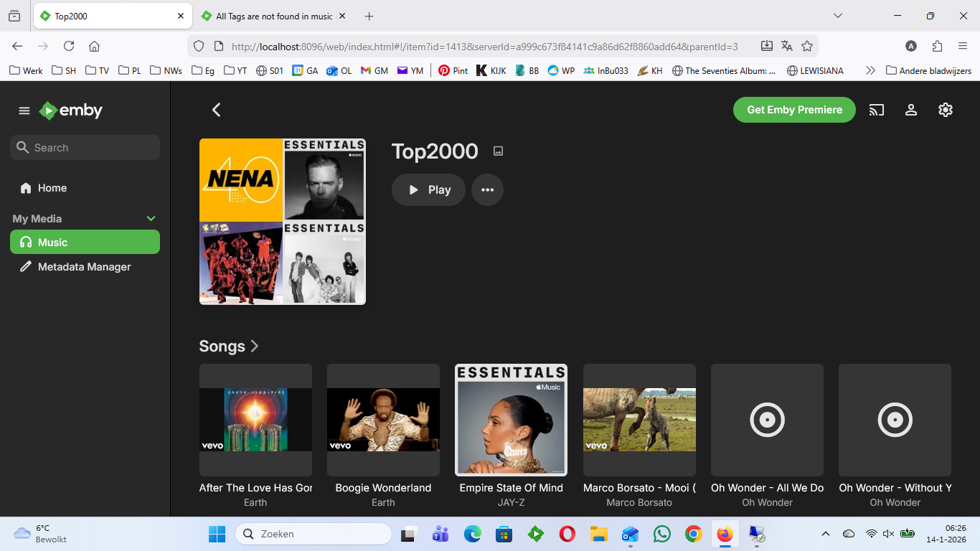The height and width of the screenshot is (551, 980).
Task: Go back with the browser back arrow
Action: point(17,46)
